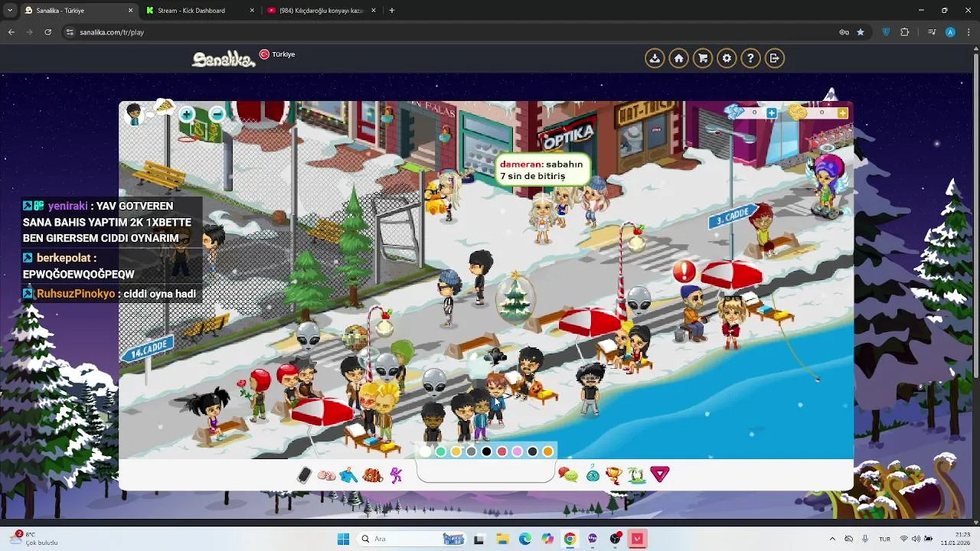Open the help question mark icon

[x=750, y=58]
